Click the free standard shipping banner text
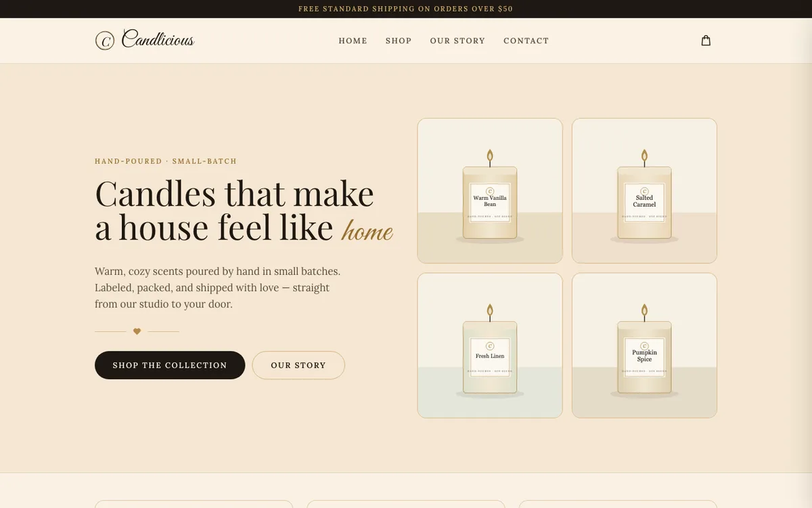This screenshot has width=812, height=508. coord(406,9)
